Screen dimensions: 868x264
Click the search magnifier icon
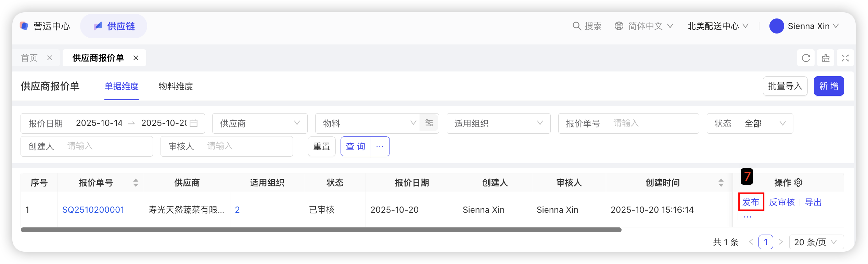click(577, 26)
